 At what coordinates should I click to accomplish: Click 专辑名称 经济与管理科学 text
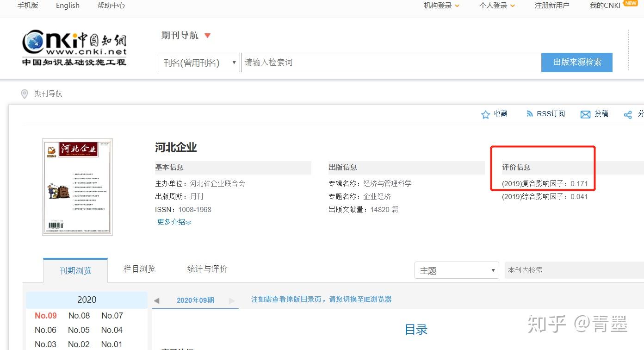tap(370, 183)
